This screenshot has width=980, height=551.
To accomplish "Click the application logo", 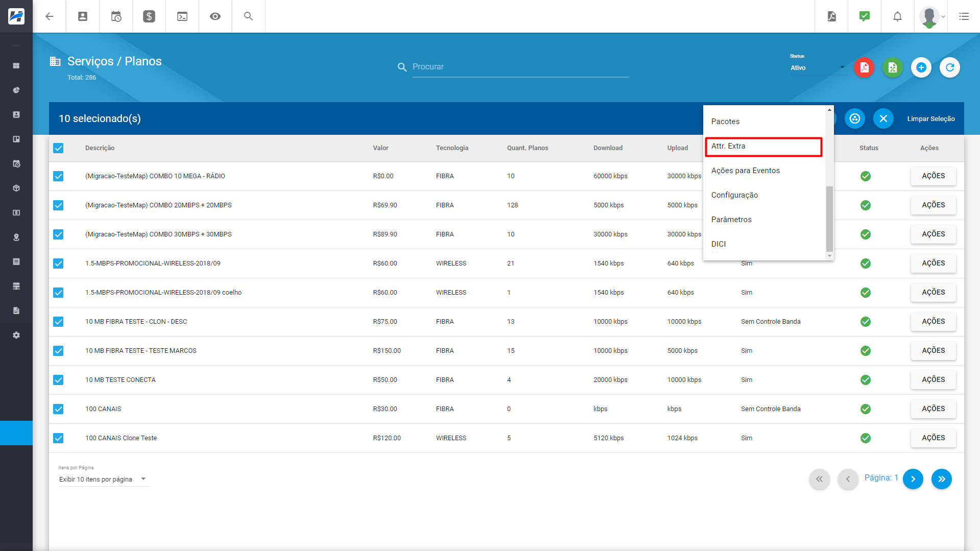I will pos(16,16).
